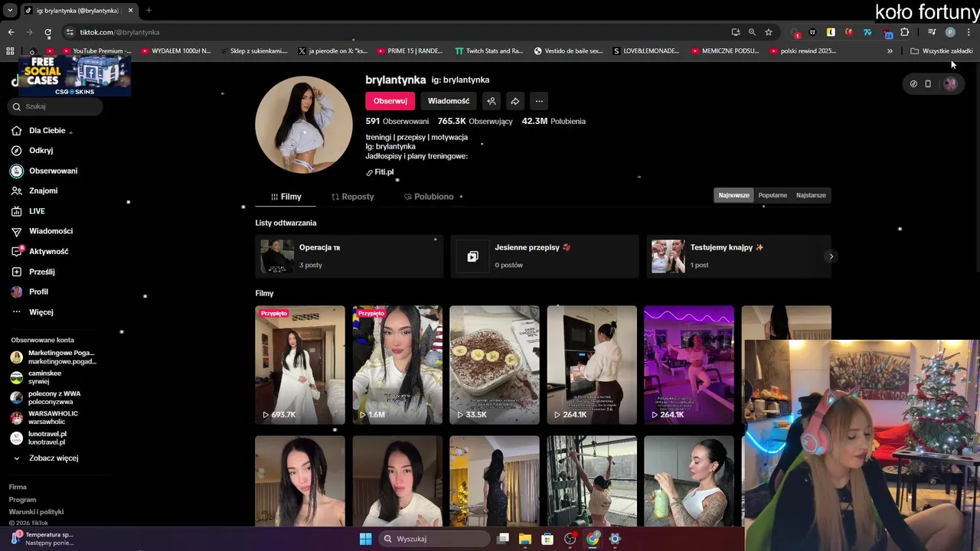Open Task View in the taskbar
Image resolution: width=980 pixels, height=551 pixels.
(x=503, y=539)
